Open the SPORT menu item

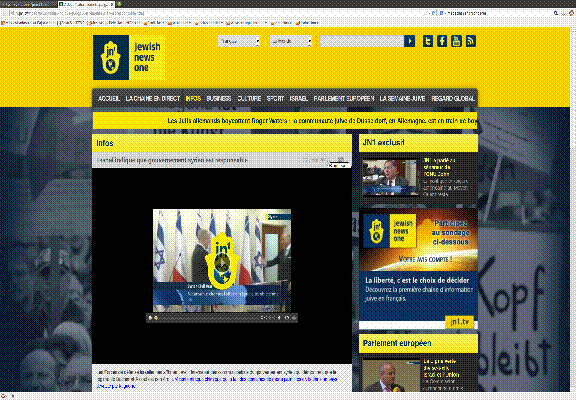(275, 98)
